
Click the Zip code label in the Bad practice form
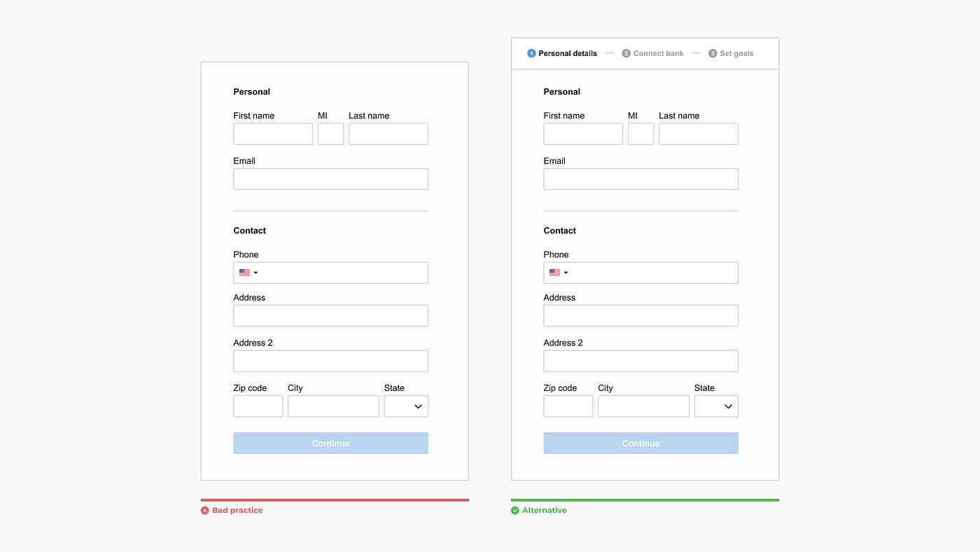tap(250, 388)
